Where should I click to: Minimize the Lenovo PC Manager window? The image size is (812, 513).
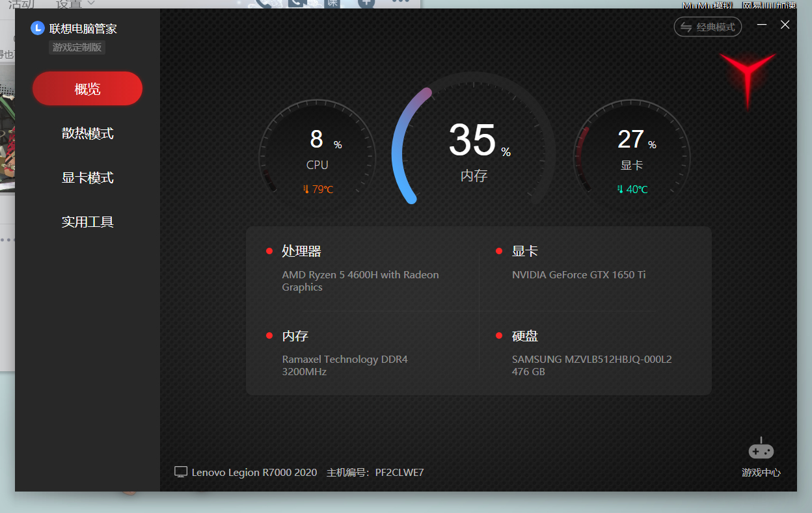click(x=763, y=25)
